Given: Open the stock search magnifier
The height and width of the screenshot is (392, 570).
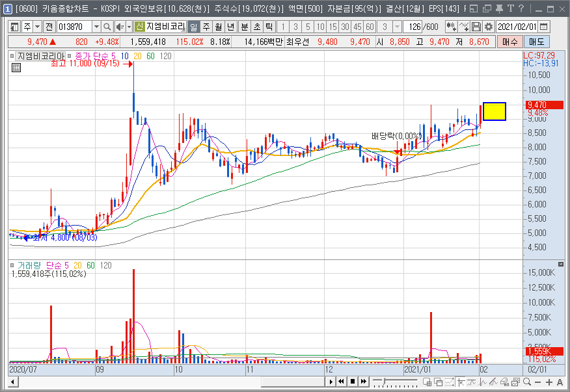Looking at the screenshot, I should [107, 27].
